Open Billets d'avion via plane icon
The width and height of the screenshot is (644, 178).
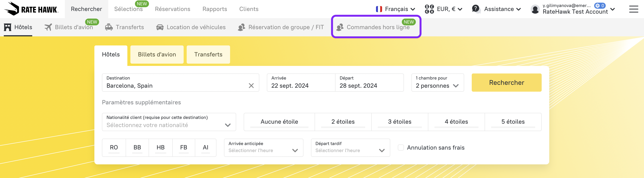pyautogui.click(x=48, y=27)
